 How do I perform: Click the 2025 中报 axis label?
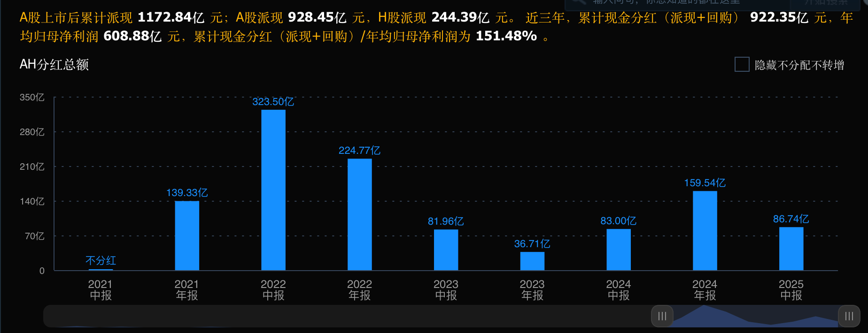791,290
